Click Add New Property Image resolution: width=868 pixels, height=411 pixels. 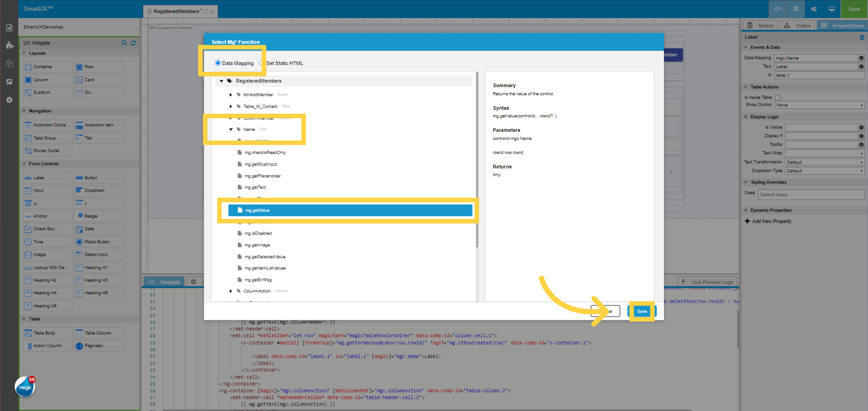coord(768,221)
